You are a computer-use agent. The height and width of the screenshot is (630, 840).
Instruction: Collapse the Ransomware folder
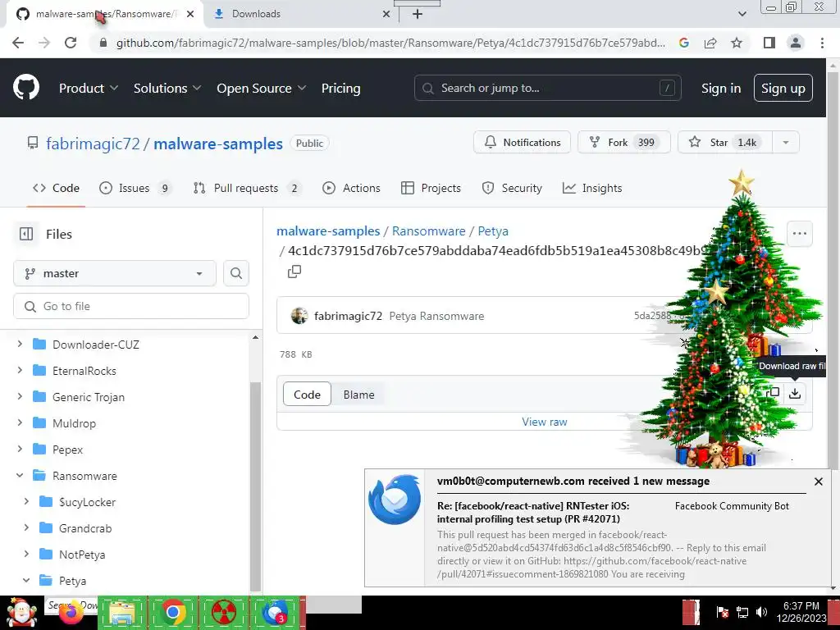pos(20,475)
